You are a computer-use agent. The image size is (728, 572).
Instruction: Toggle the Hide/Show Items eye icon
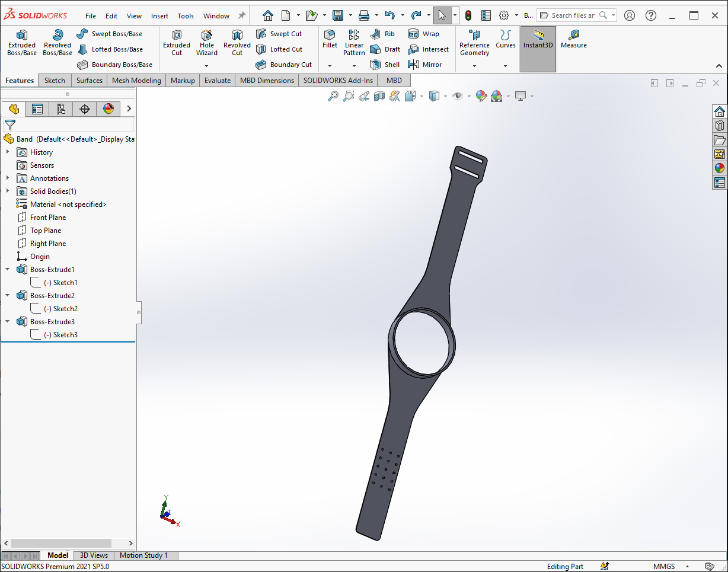pyautogui.click(x=457, y=96)
